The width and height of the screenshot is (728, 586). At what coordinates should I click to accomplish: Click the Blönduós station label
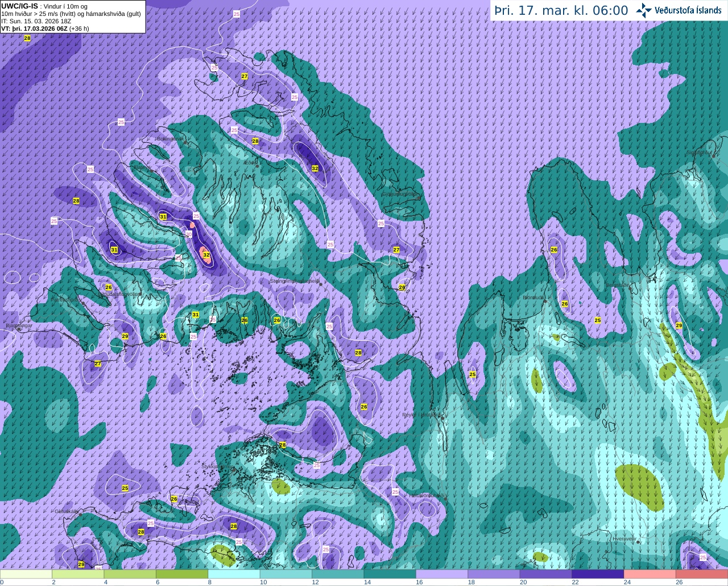click(534, 297)
